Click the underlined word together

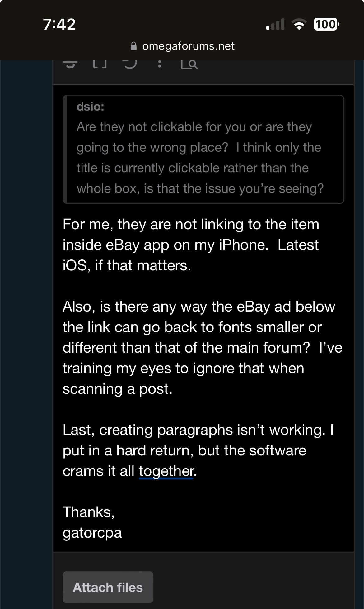coord(166,471)
